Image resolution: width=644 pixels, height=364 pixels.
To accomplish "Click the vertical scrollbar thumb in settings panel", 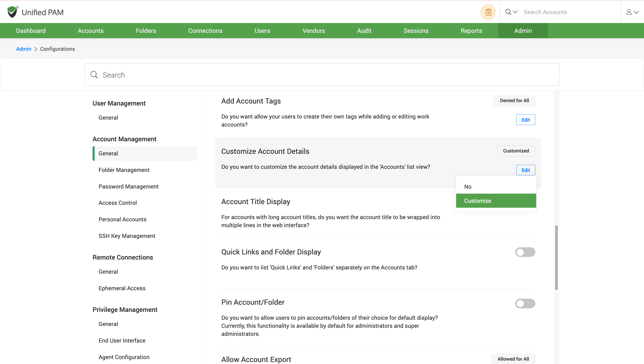I will 556,258.
